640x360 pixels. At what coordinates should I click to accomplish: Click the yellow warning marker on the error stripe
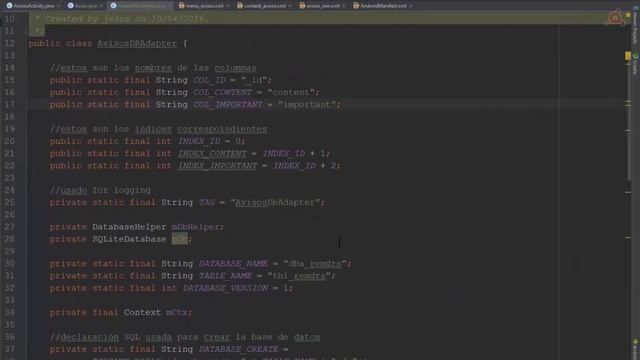(x=628, y=56)
